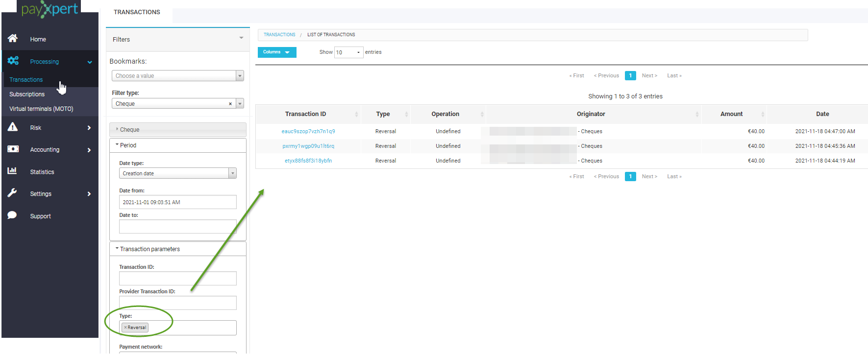Collapse the Transaction parameters section
This screenshot has height=354, width=868.
[x=178, y=249]
